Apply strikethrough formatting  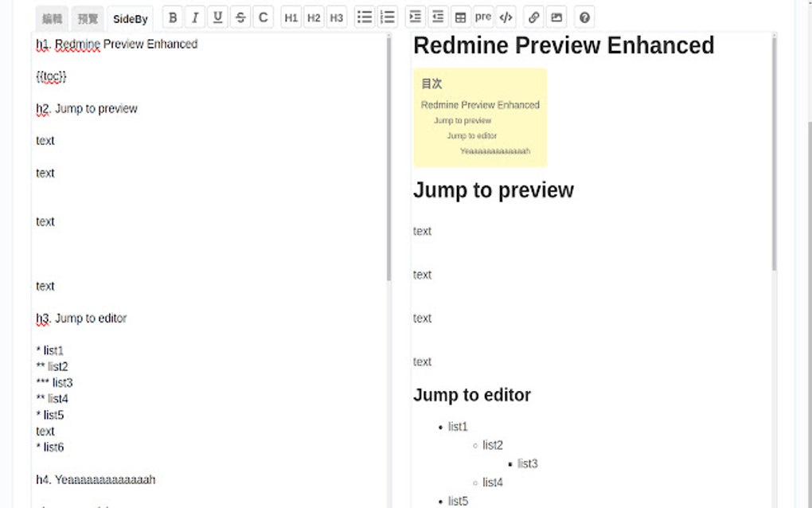pyautogui.click(x=240, y=17)
